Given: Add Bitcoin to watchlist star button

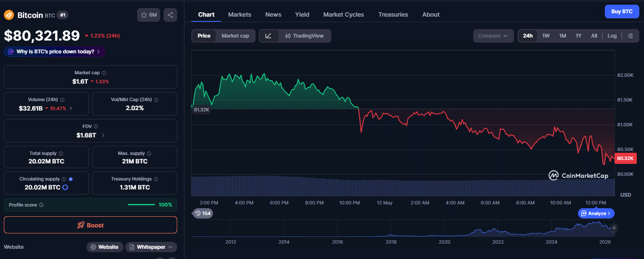Looking at the screenshot, I should [148, 15].
